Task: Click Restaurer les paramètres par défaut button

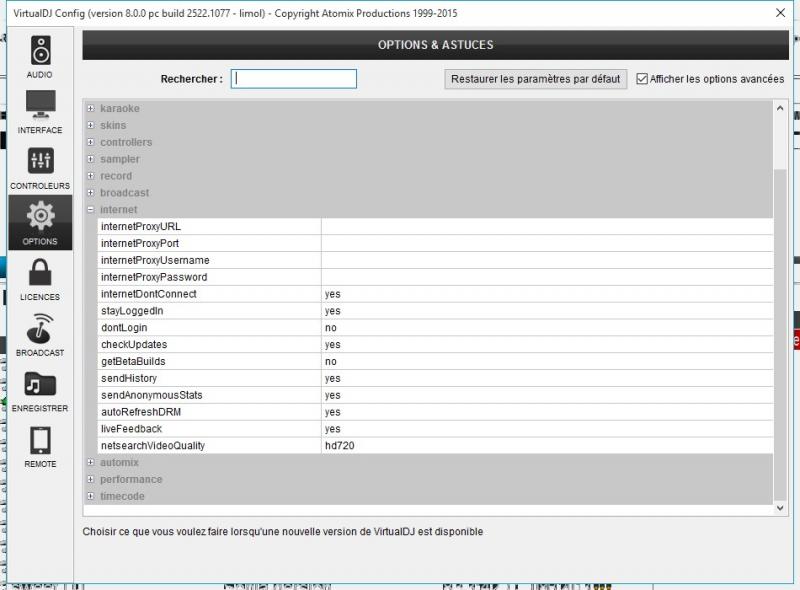Action: click(x=535, y=79)
